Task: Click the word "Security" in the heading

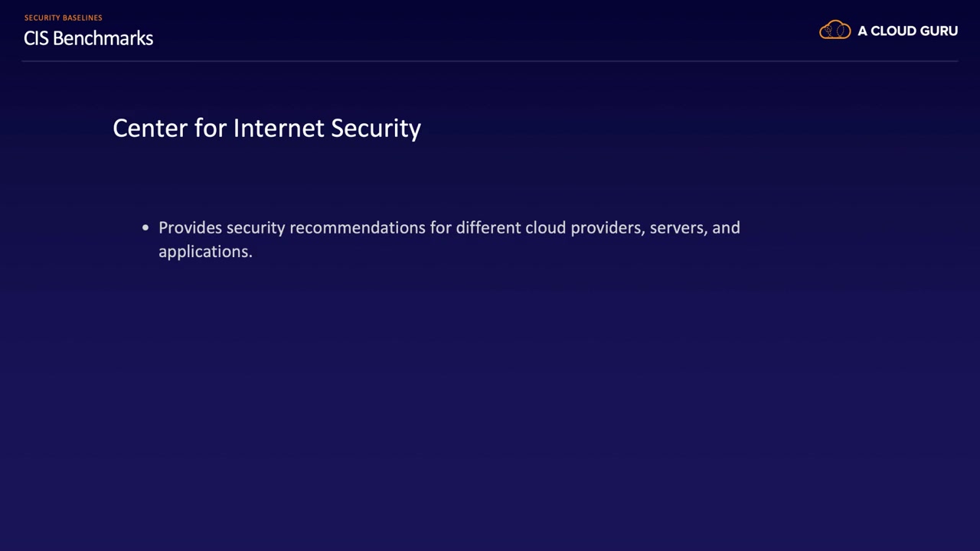Action: [x=376, y=128]
